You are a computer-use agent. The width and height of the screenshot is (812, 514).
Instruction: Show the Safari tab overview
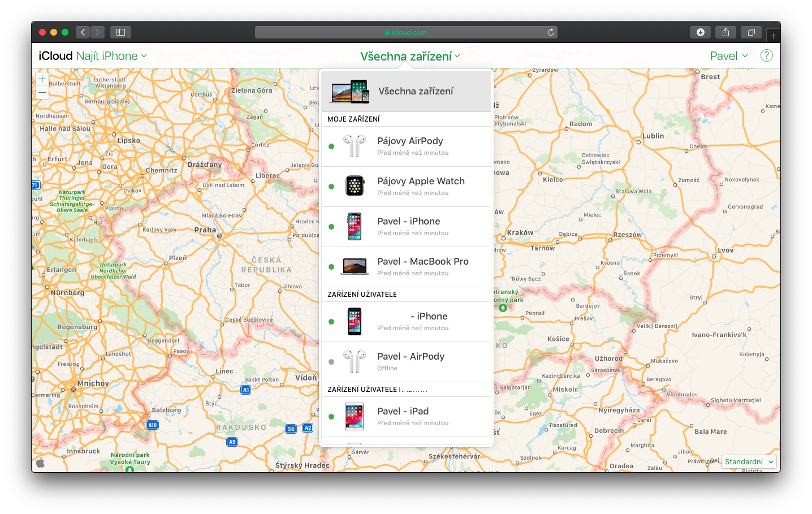[751, 32]
